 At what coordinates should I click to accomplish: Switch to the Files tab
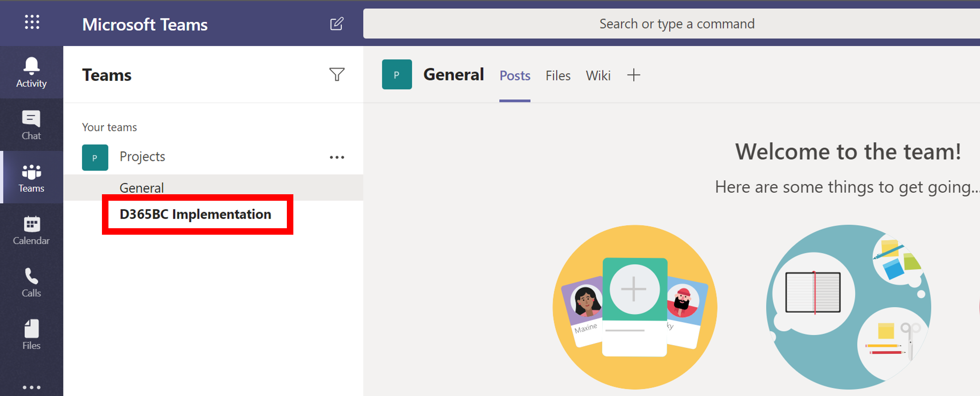(x=558, y=75)
